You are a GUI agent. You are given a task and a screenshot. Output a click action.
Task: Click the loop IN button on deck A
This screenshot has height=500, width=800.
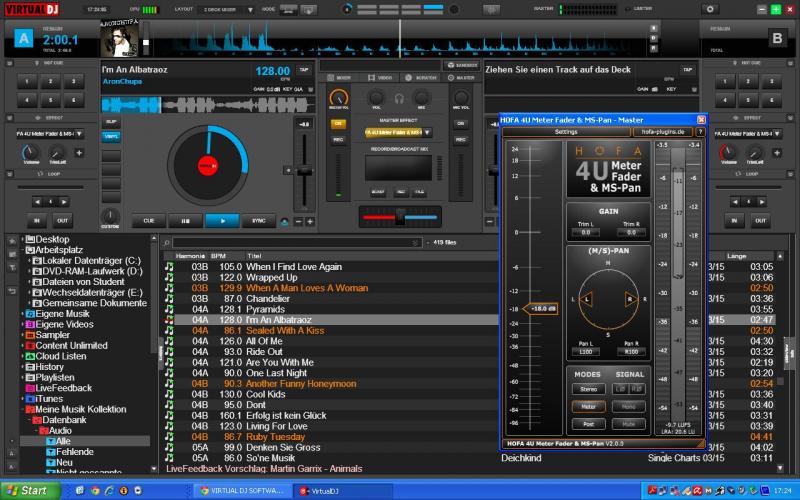[37, 220]
